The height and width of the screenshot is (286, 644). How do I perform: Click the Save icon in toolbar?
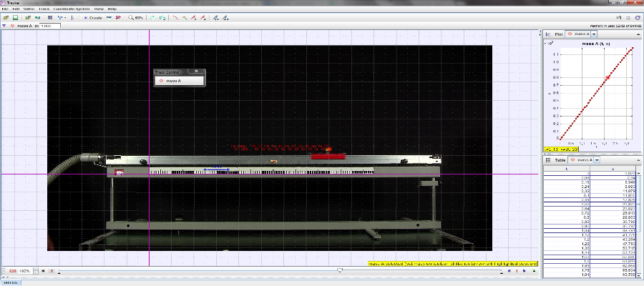coord(15,18)
